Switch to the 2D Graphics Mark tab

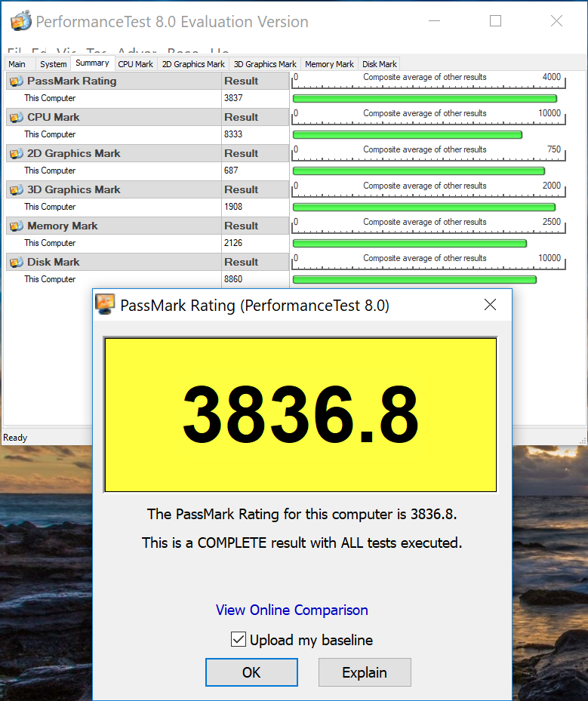click(x=193, y=64)
